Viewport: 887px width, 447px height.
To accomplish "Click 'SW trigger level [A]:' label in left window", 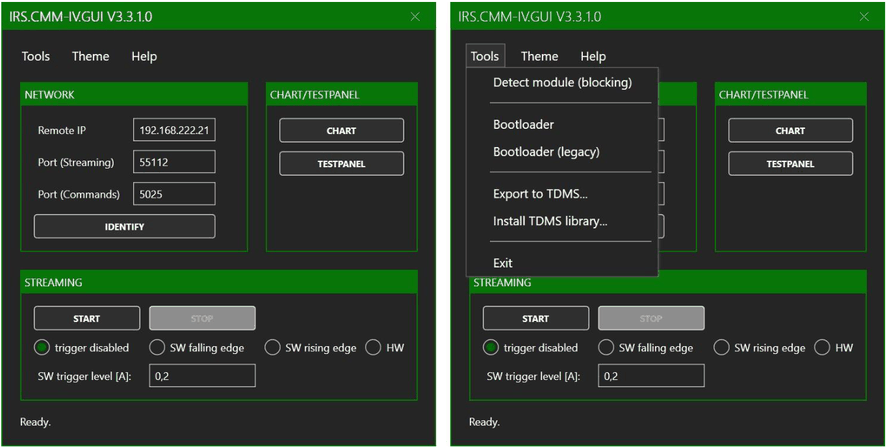I will pos(84,376).
